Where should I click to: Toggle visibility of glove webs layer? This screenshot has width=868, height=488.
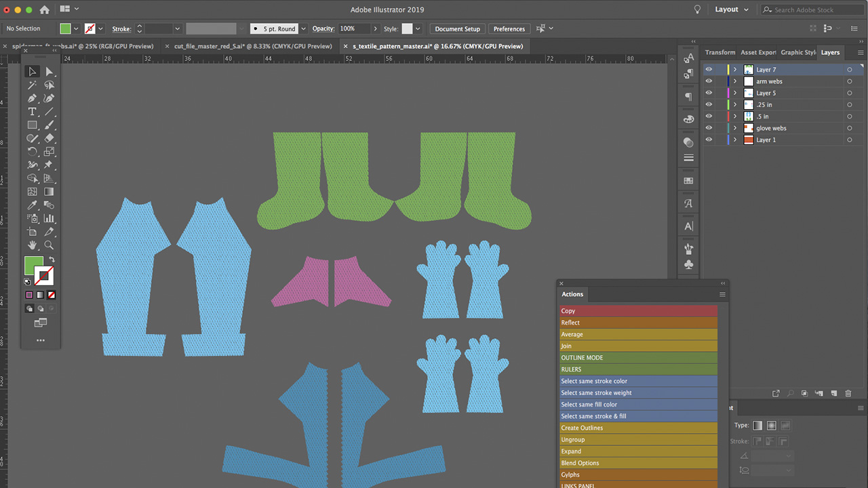(x=709, y=128)
